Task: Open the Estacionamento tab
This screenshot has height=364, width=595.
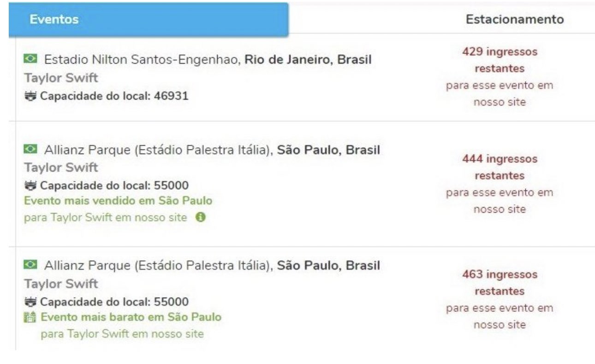Action: click(515, 19)
